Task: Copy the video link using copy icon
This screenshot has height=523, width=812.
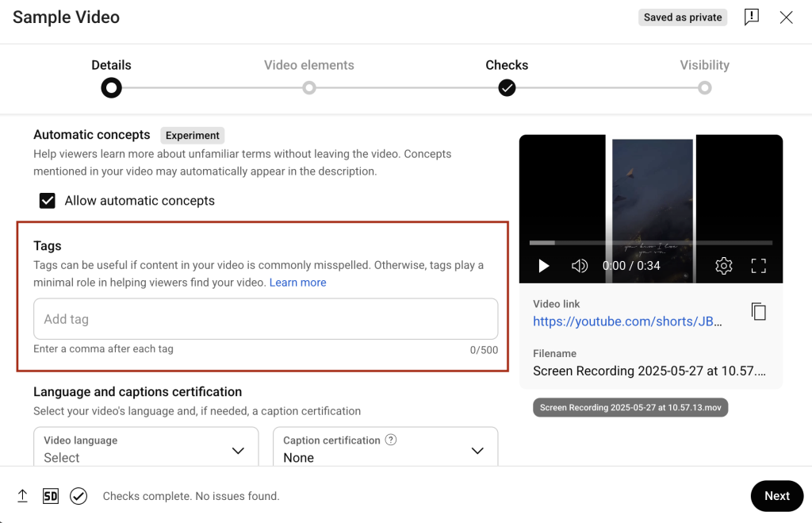Action: pyautogui.click(x=759, y=311)
